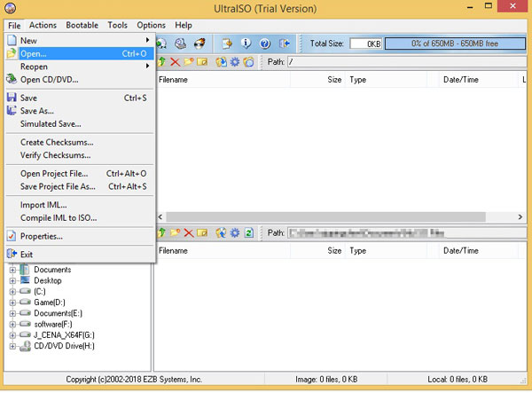Open the Reopen submenu in the File menu
Screen dimensions: 532x393
click(x=80, y=67)
